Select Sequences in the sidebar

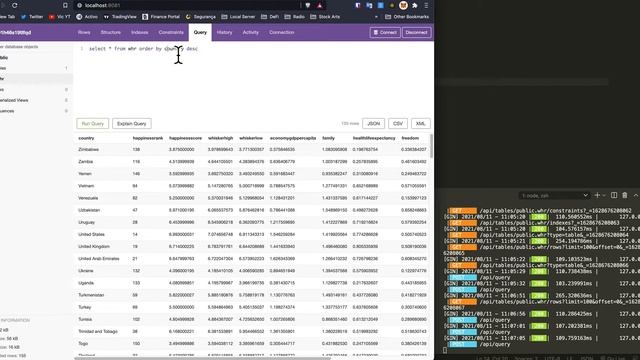[7, 111]
